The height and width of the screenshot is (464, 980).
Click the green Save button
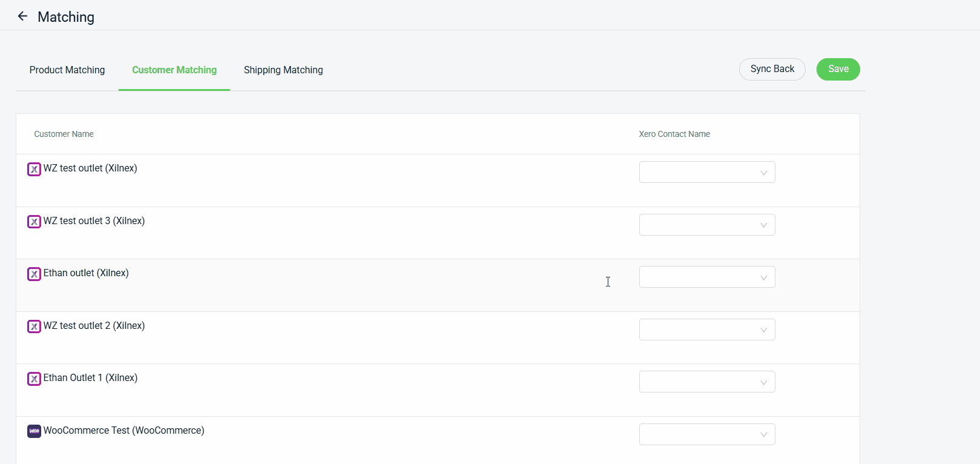tap(838, 69)
